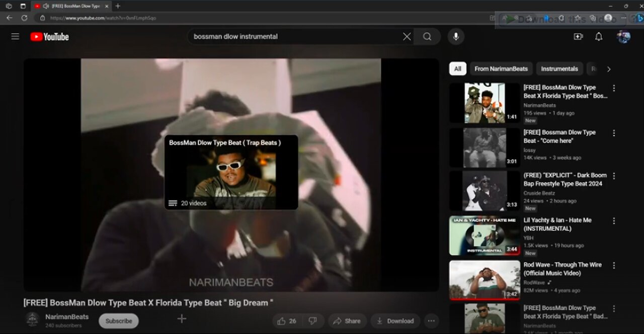644x334 pixels.
Task: Clear the search box text
Action: coord(407,37)
